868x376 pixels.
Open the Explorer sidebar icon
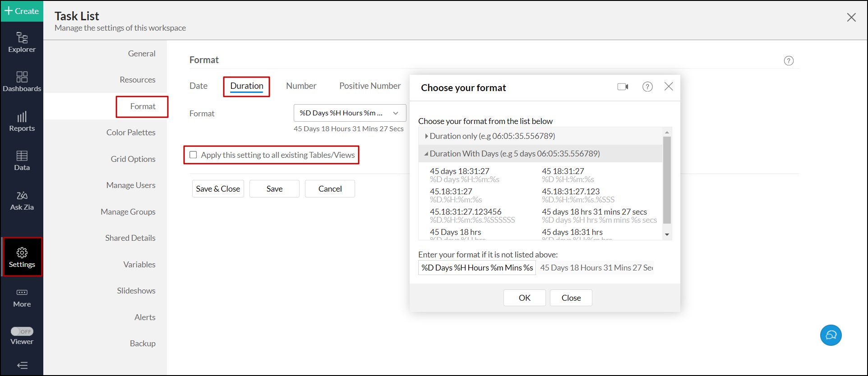[22, 42]
